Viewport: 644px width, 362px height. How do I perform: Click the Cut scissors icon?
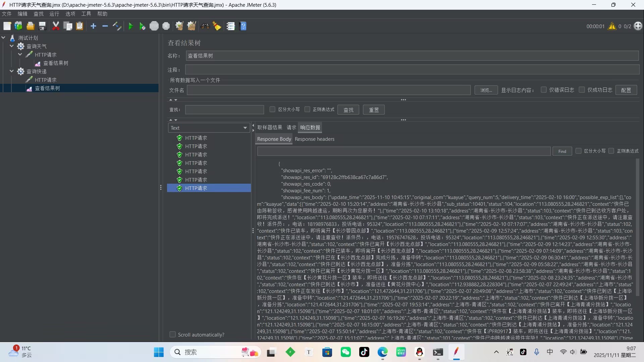56,26
